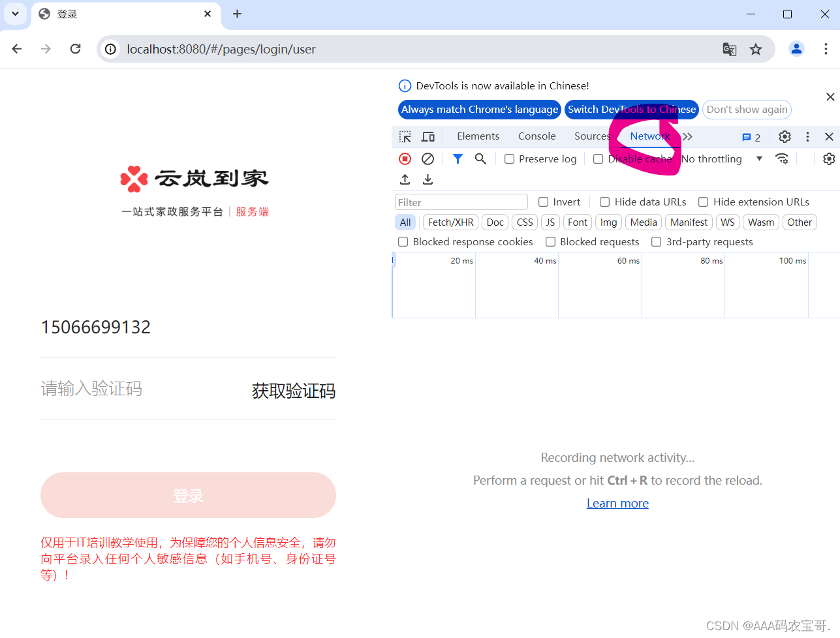Close the DevTools panel
The height and width of the screenshot is (638, 840).
[x=829, y=136]
